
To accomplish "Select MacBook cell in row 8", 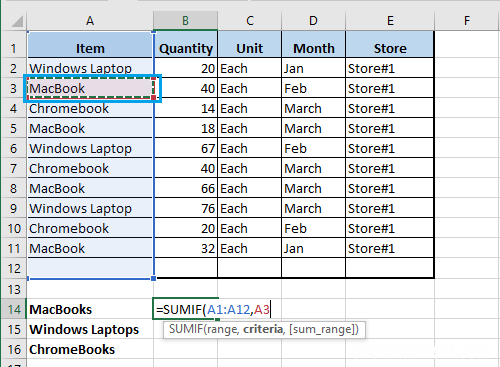I will [x=90, y=188].
